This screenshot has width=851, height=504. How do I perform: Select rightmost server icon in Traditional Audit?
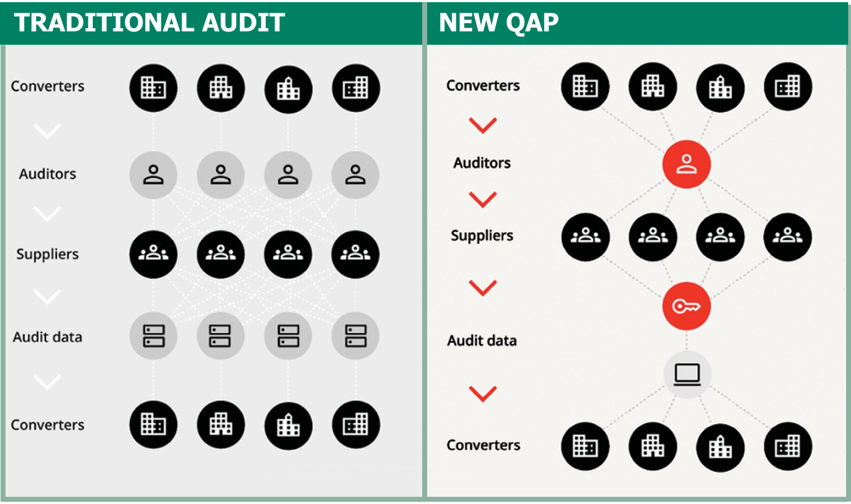pyautogui.click(x=355, y=336)
